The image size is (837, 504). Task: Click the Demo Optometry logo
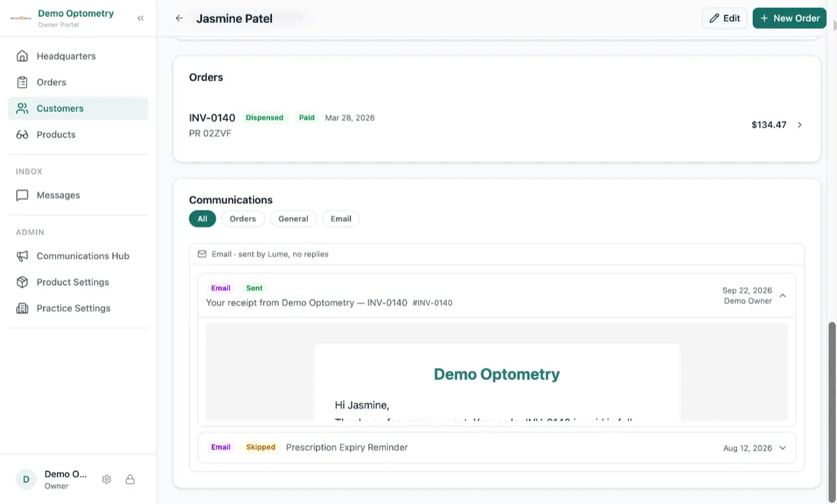click(21, 18)
